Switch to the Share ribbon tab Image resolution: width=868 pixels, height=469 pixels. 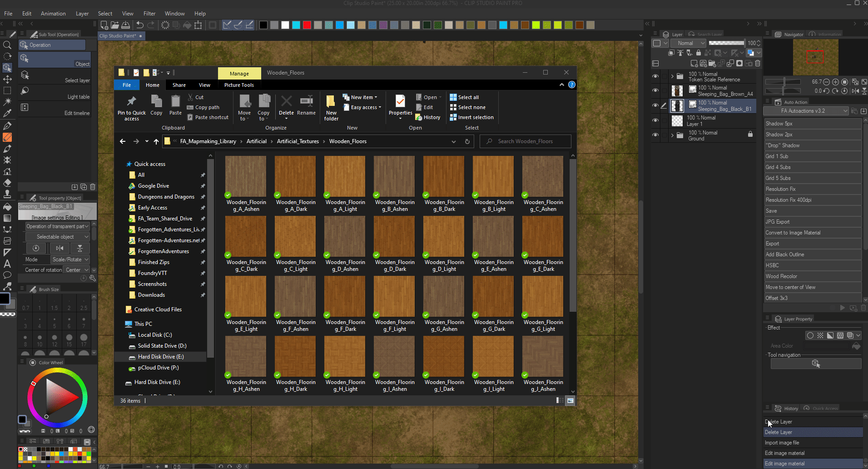coord(179,85)
